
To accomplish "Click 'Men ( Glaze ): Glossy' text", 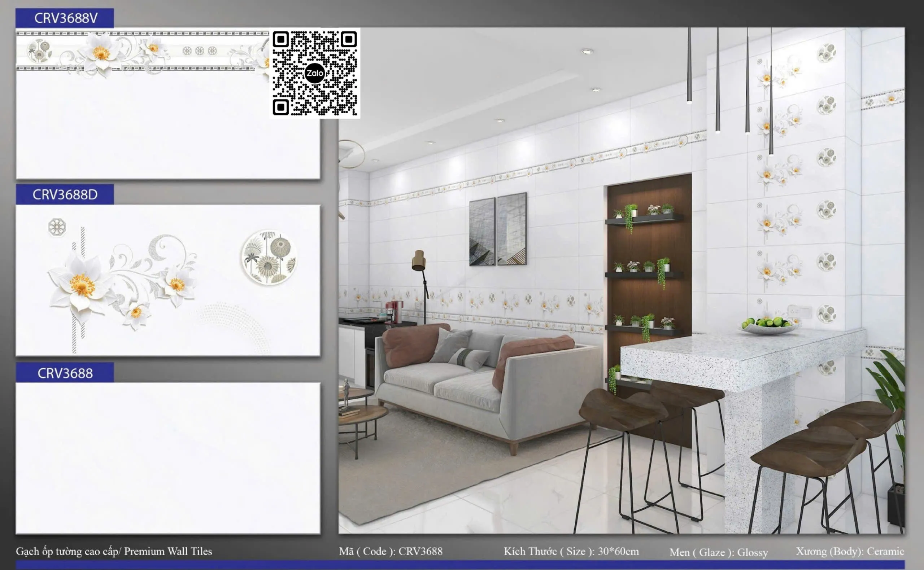I will click(x=719, y=552).
